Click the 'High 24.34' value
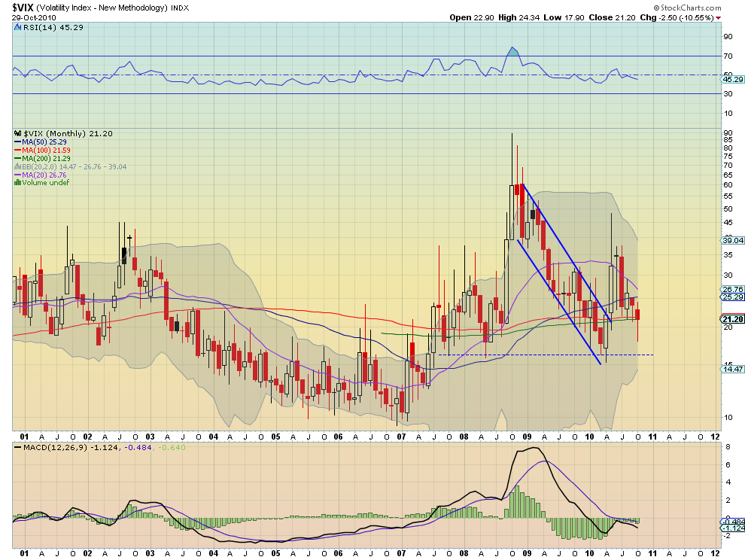Image resolution: width=745 pixels, height=560 pixels. [x=518, y=17]
